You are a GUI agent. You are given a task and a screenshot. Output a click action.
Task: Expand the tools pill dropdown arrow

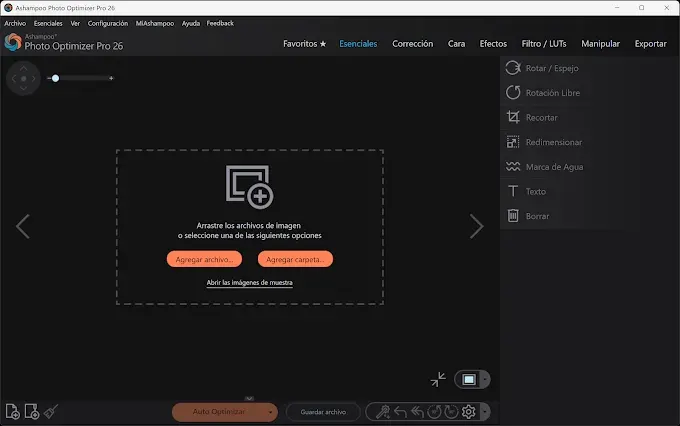point(485,412)
